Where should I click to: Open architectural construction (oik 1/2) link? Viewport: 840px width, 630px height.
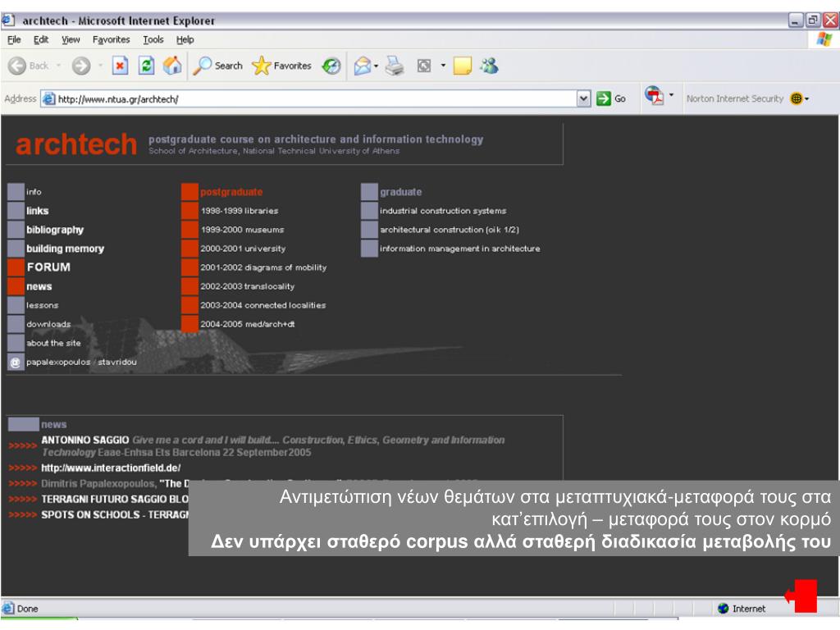click(450, 230)
